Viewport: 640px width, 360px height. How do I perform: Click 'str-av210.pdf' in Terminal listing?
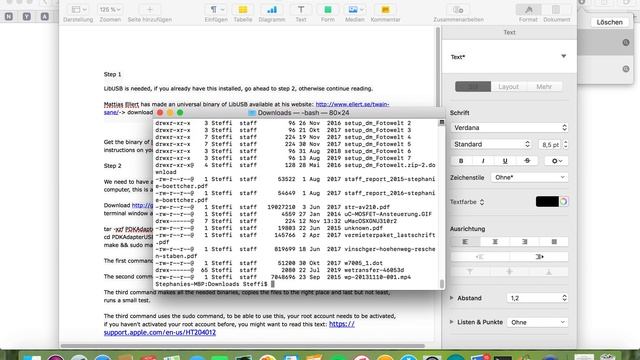tap(367, 207)
